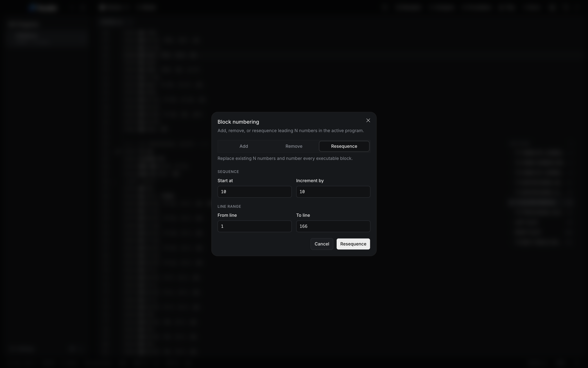Image resolution: width=588 pixels, height=368 pixels.
Task: Close the Block numbering dialog
Action: (368, 121)
